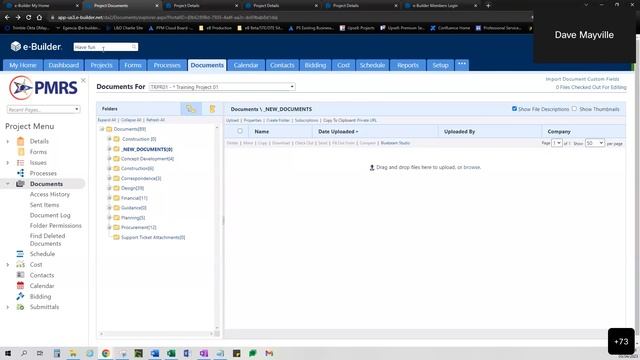Click the Bidding icon in Project Menu
This screenshot has height=360, width=640.
(20, 296)
